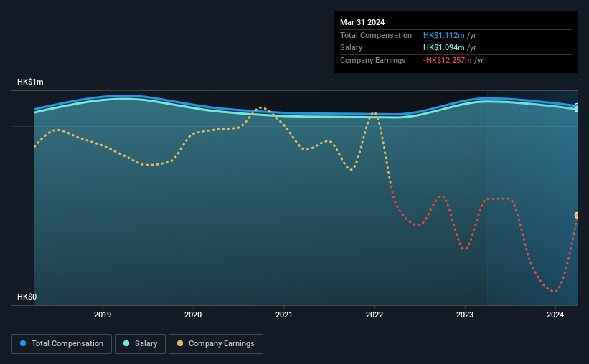Select the 2023 x-axis label

pos(465,315)
